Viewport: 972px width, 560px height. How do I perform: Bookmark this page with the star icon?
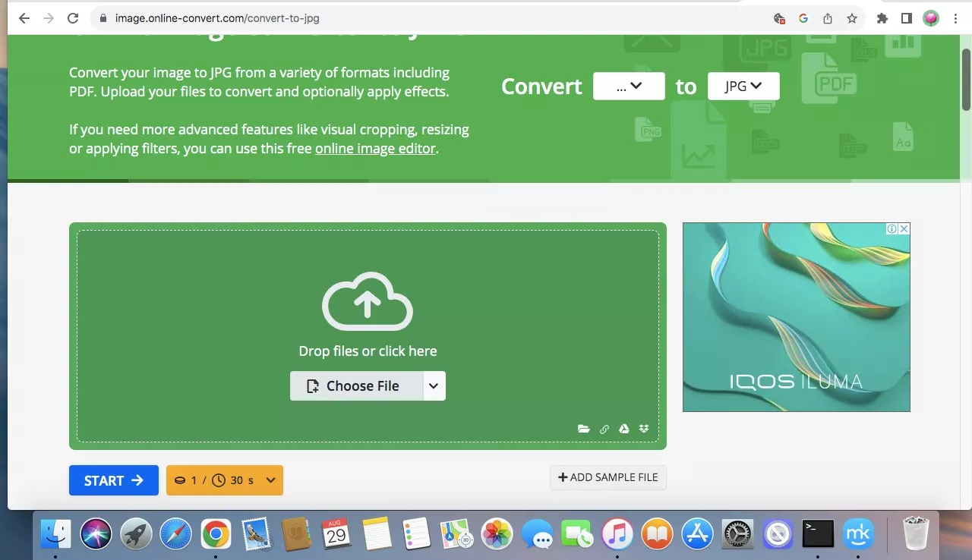[x=852, y=18]
